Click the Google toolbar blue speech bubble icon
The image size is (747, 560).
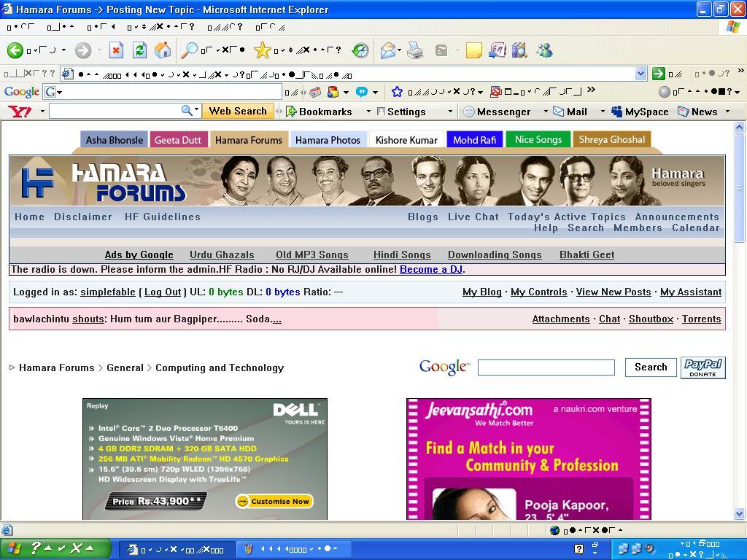click(x=362, y=92)
